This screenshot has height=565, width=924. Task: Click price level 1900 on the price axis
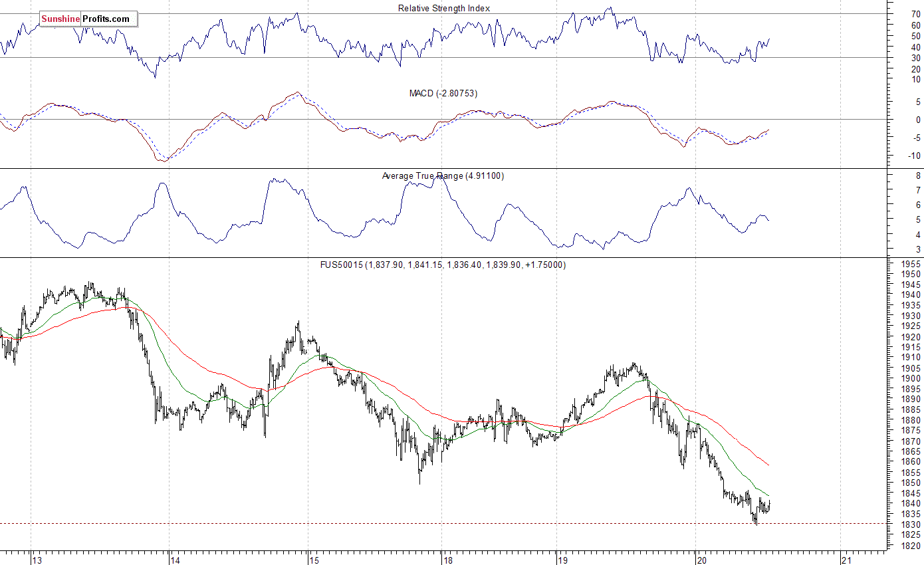tap(911, 378)
